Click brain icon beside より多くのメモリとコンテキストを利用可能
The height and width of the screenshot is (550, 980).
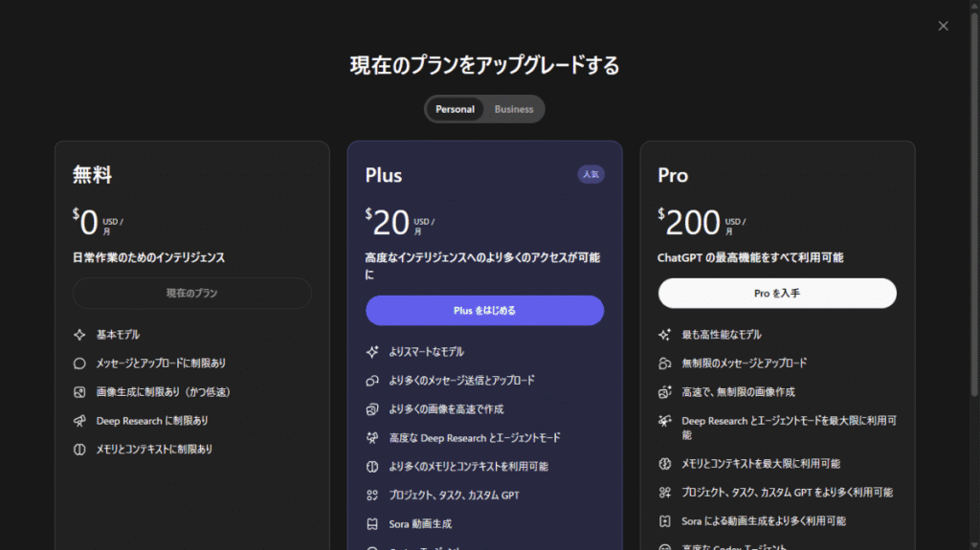pos(372,467)
